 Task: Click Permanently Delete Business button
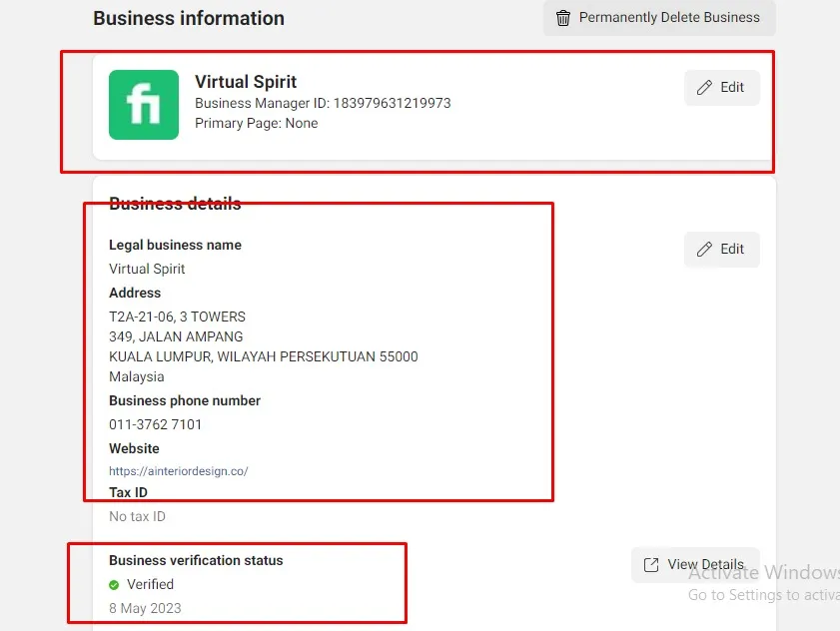point(659,18)
